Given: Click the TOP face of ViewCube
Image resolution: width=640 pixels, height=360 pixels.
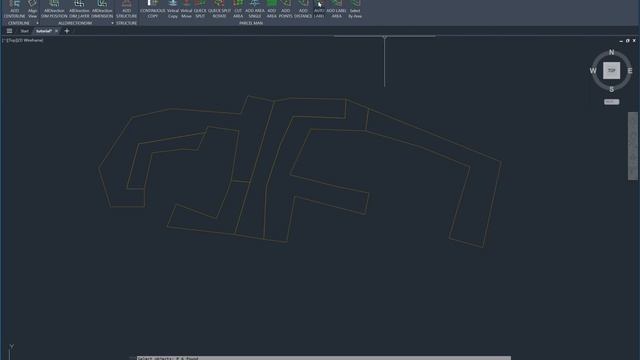Looking at the screenshot, I should (x=611, y=71).
